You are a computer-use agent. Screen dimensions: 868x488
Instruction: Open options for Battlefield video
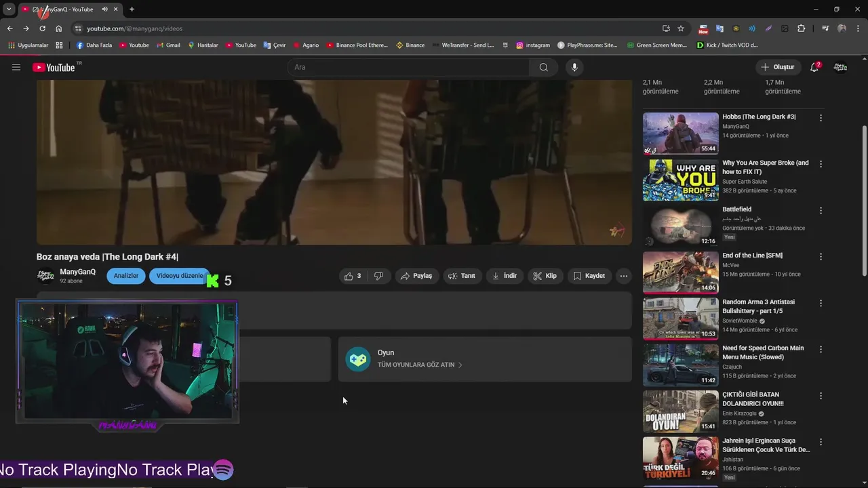821,211
